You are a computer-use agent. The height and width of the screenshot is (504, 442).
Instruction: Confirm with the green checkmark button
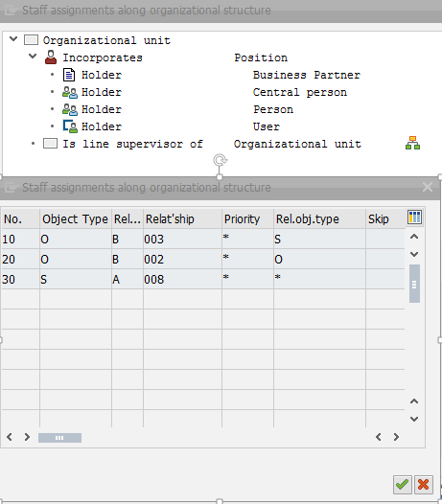coord(403,485)
